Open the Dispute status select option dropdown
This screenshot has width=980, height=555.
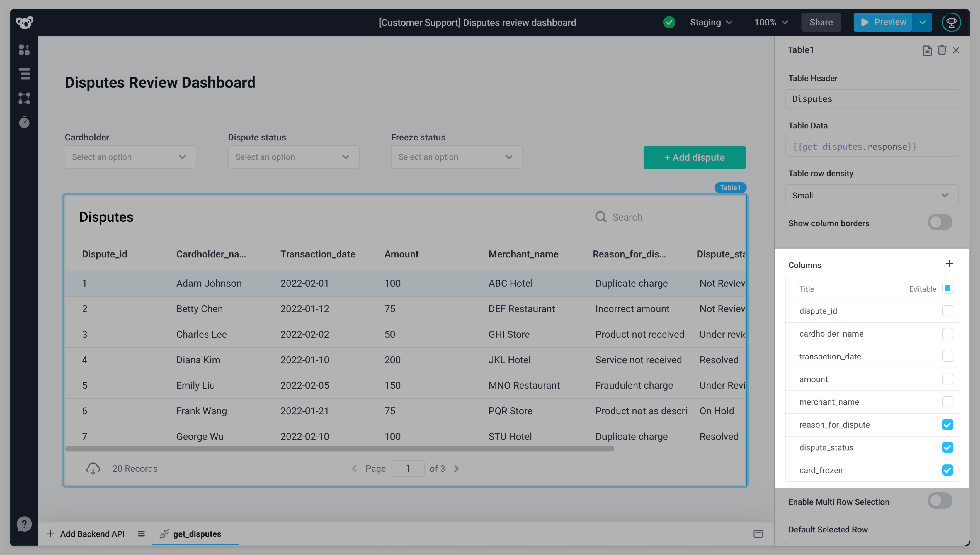coord(293,157)
